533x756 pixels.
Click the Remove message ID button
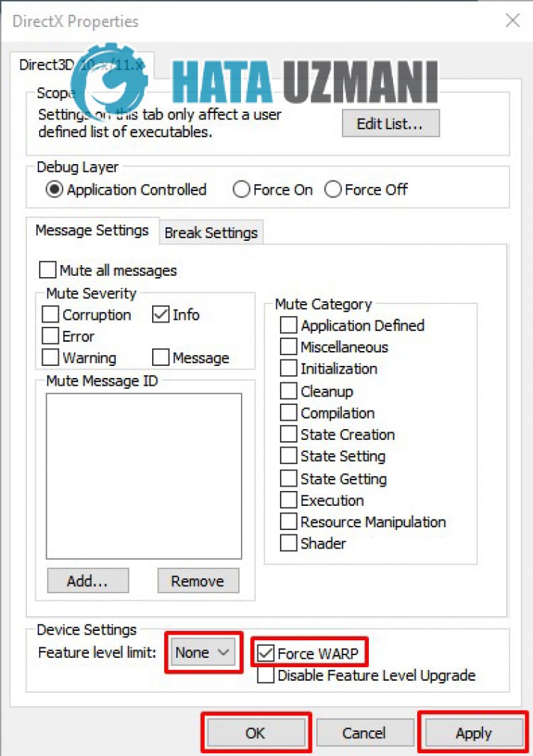tap(198, 580)
